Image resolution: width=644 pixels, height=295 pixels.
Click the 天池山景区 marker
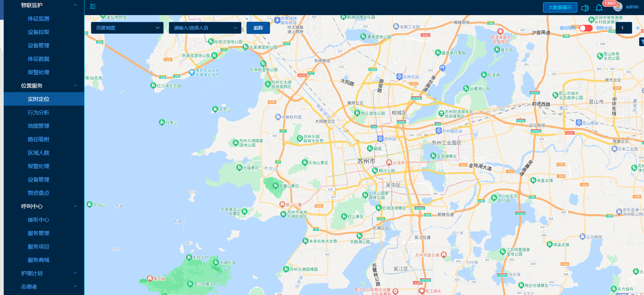[x=305, y=162]
